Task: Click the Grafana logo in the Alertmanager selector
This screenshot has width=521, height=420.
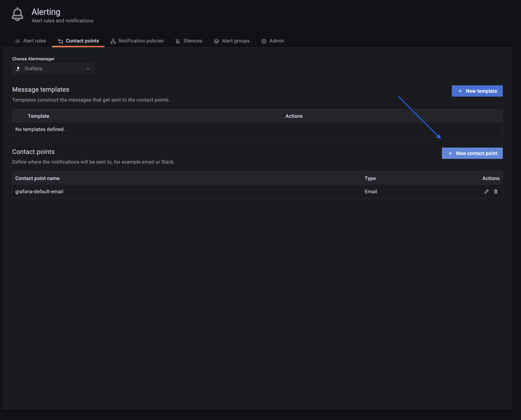Action: [x=18, y=69]
